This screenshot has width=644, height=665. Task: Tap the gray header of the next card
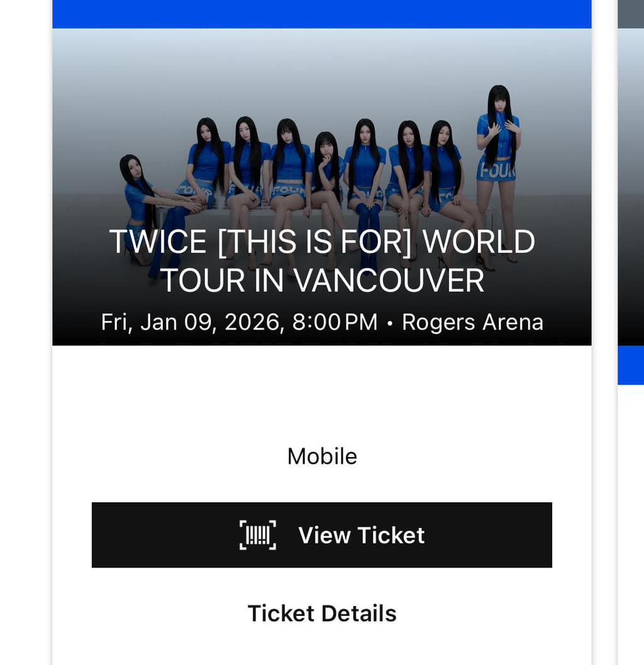(x=631, y=14)
